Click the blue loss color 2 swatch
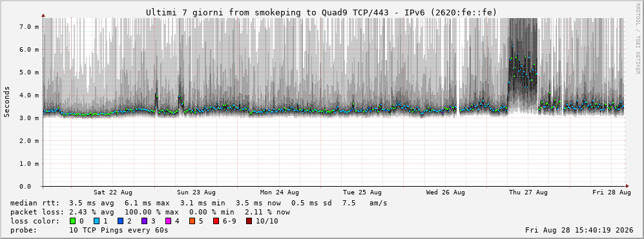 (x=120, y=221)
